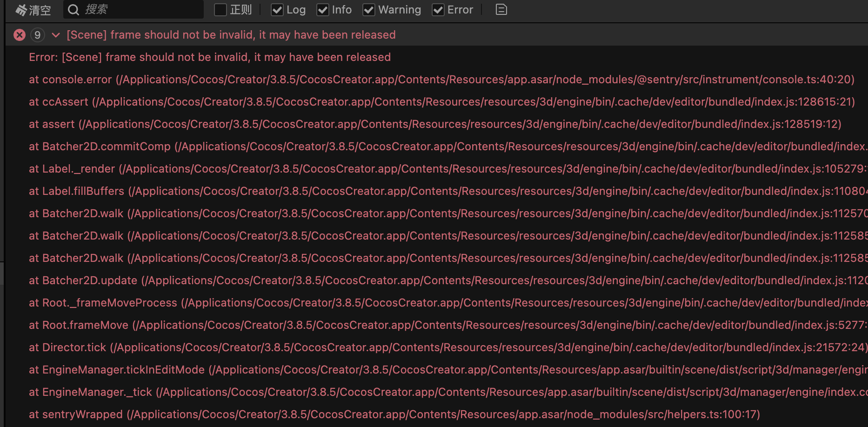This screenshot has width=868, height=427.
Task: Focus the 搜索 search input field
Action: coord(134,10)
